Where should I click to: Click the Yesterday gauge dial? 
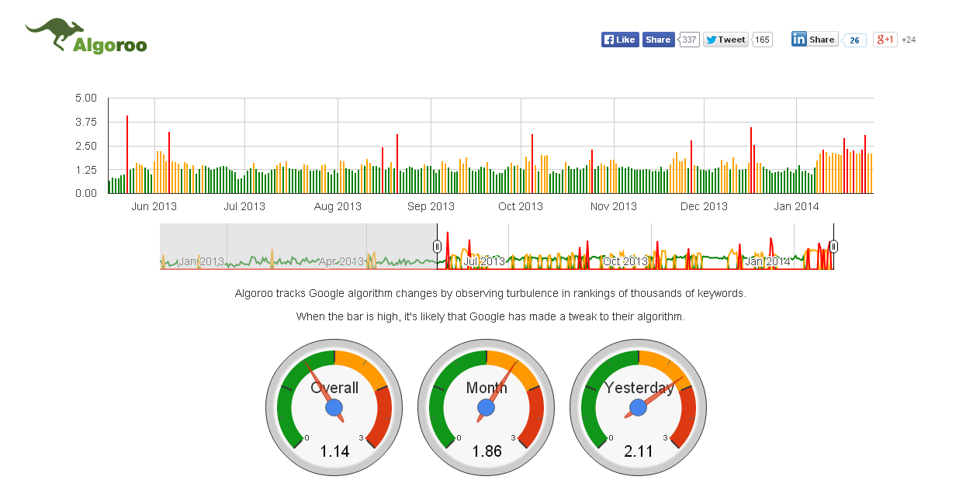pyautogui.click(x=639, y=408)
